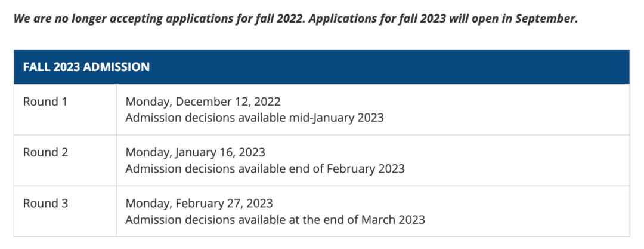Select the Round 3 row label
The width and height of the screenshot is (644, 249).
45,203
